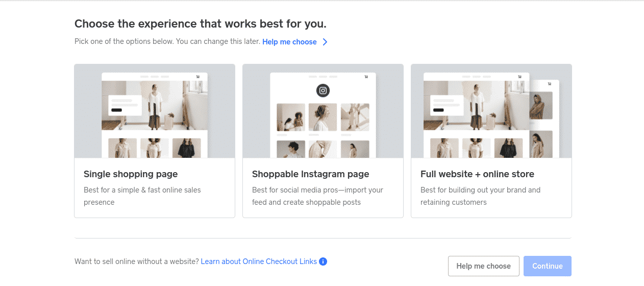The width and height of the screenshot is (644, 286).
Task: Click the Instagram logo icon in preview
Action: point(323,91)
